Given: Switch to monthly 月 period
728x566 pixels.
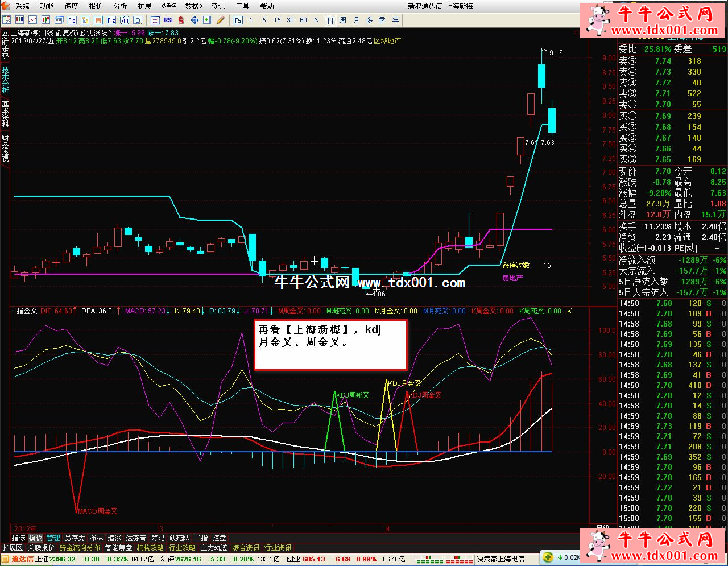Looking at the screenshot, I should tap(356, 20).
